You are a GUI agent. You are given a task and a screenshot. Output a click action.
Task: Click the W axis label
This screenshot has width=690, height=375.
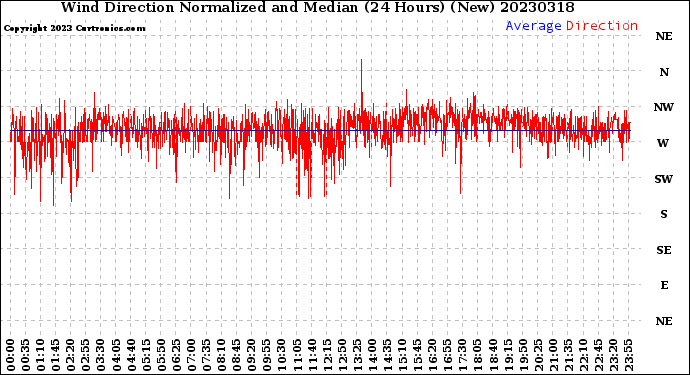pyautogui.click(x=663, y=143)
